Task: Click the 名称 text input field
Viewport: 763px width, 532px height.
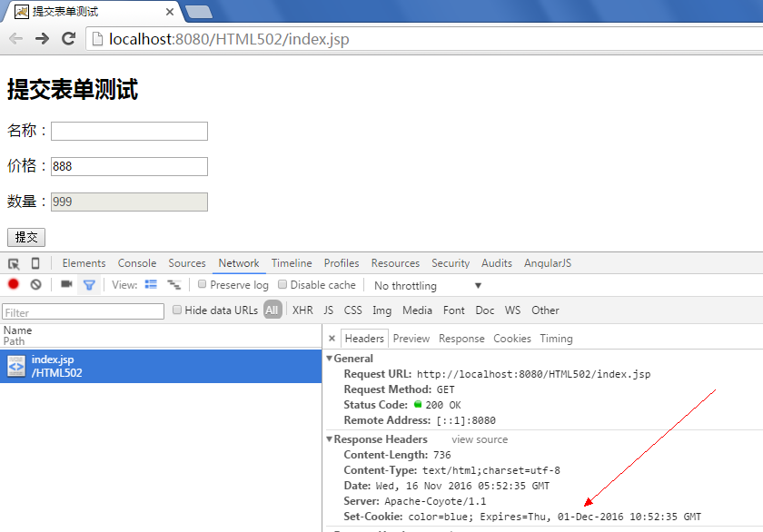Action: click(x=129, y=131)
